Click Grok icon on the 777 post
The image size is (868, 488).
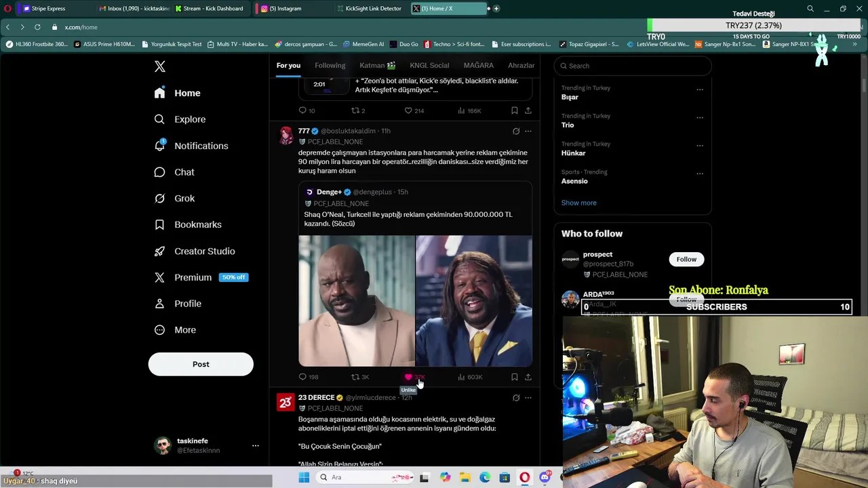click(516, 131)
